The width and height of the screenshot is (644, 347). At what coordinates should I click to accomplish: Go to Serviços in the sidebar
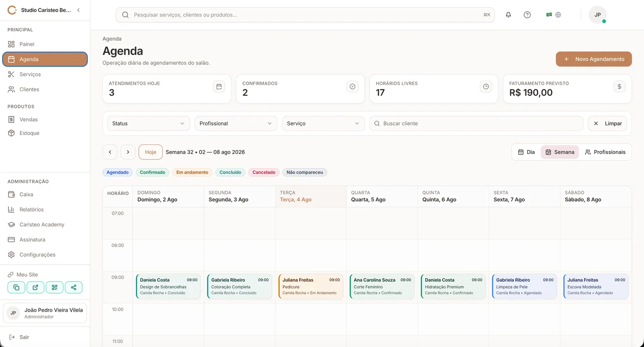[x=45, y=74]
